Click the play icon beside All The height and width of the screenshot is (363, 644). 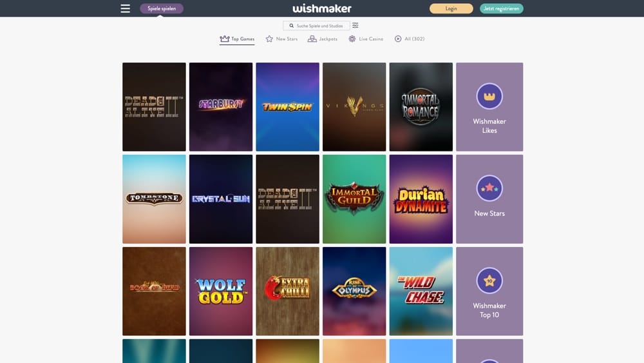pyautogui.click(x=398, y=39)
